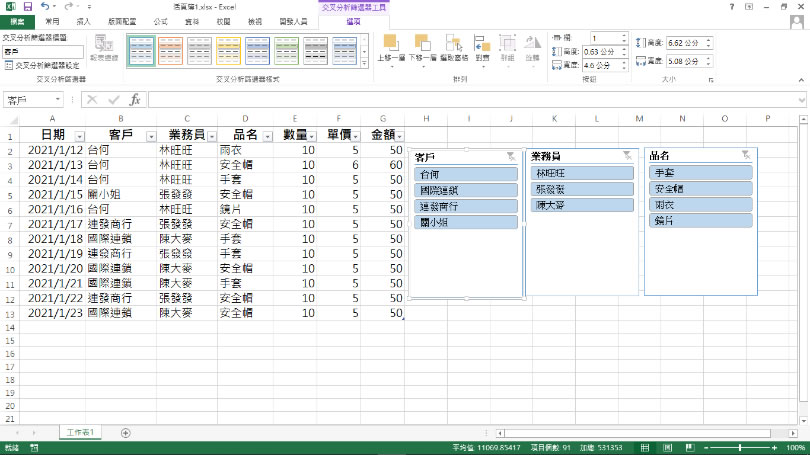Open 業務員 column filter dropdown
810x455 pixels.
pyautogui.click(x=212, y=136)
